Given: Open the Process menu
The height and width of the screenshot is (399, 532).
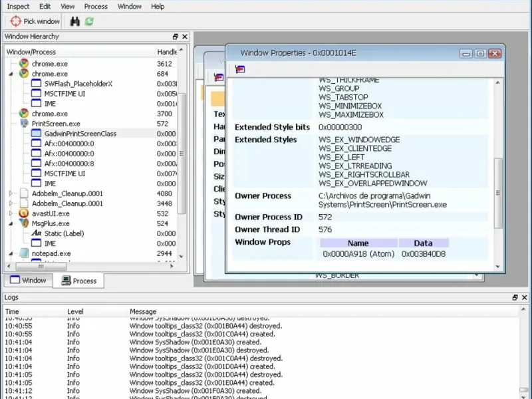Looking at the screenshot, I should 96,6.
